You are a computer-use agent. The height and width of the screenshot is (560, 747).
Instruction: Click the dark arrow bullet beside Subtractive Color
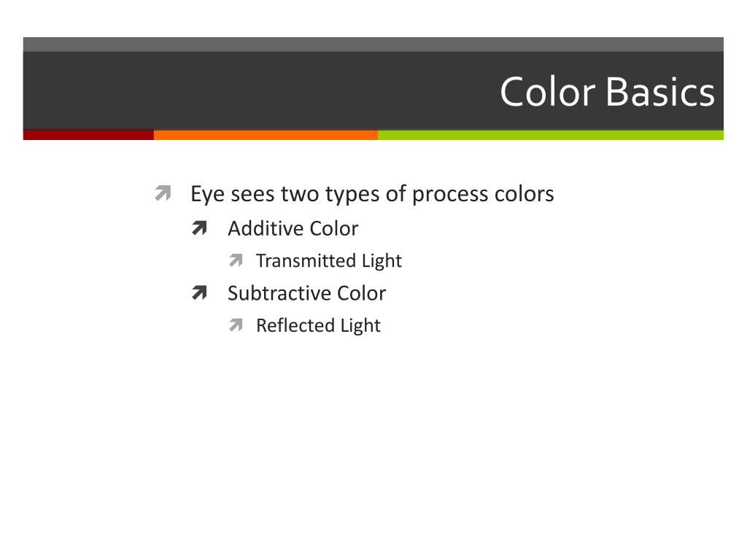(x=200, y=292)
